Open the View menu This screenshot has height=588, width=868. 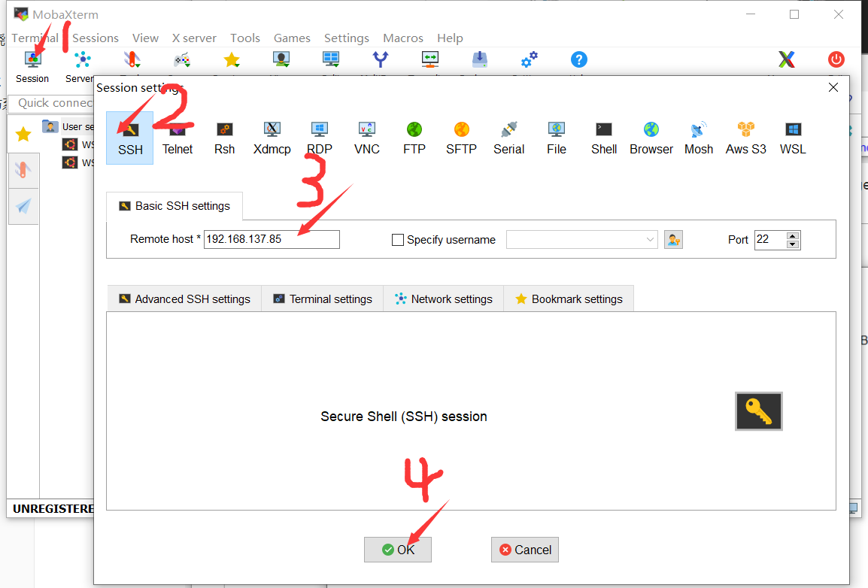[145, 38]
